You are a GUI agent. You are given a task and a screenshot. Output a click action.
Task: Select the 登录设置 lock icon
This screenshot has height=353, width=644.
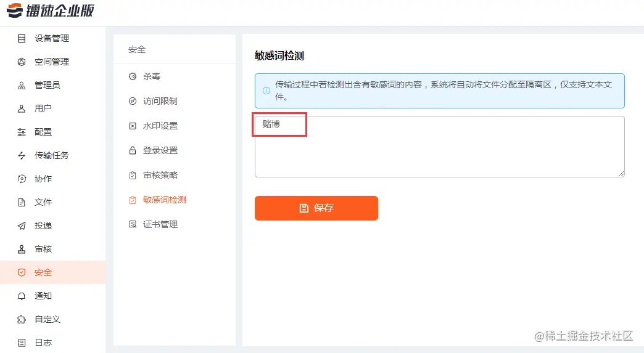coord(133,150)
